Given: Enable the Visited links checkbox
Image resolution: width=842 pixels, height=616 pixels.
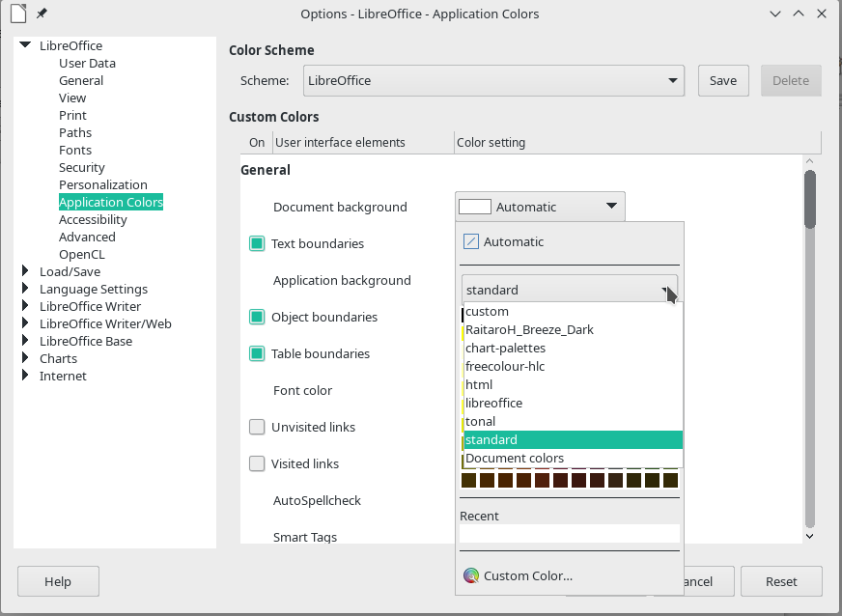Looking at the screenshot, I should [257, 463].
